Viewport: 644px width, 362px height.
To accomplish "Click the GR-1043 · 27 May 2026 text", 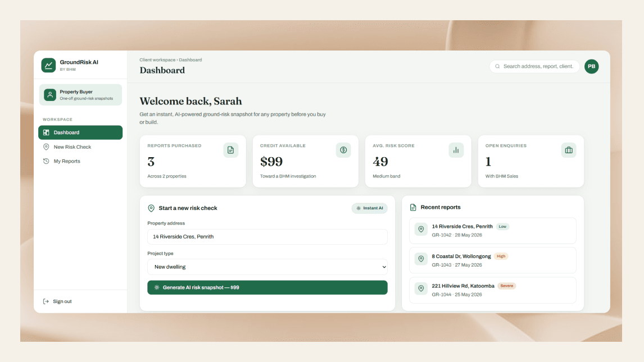I will [x=457, y=265].
